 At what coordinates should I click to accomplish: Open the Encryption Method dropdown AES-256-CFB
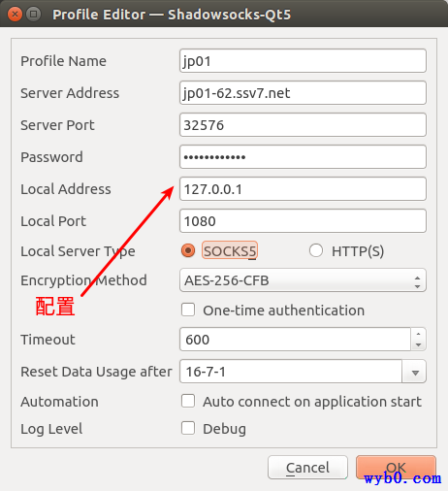pyautogui.click(x=303, y=280)
